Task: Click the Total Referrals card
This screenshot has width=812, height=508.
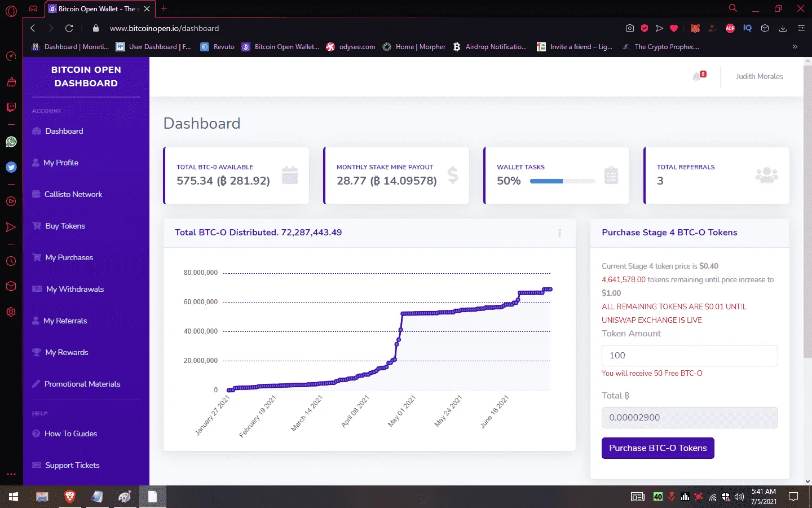Action: [x=717, y=176]
